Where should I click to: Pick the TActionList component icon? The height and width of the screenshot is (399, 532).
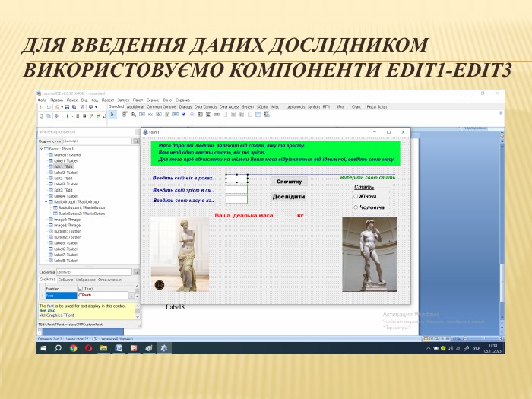(x=266, y=115)
